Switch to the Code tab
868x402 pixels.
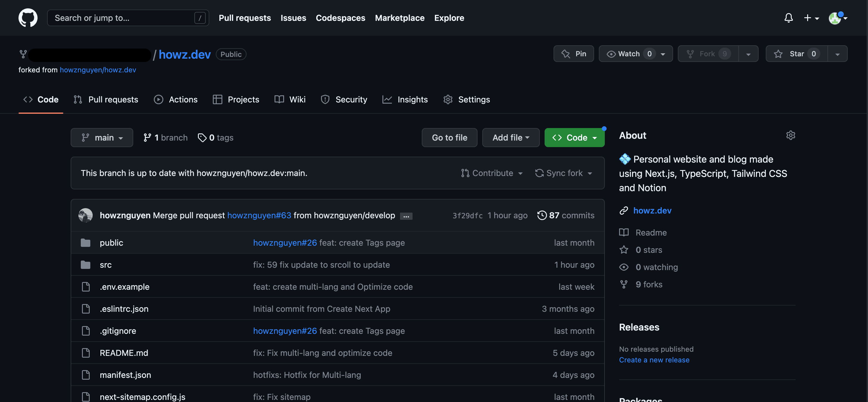click(41, 99)
